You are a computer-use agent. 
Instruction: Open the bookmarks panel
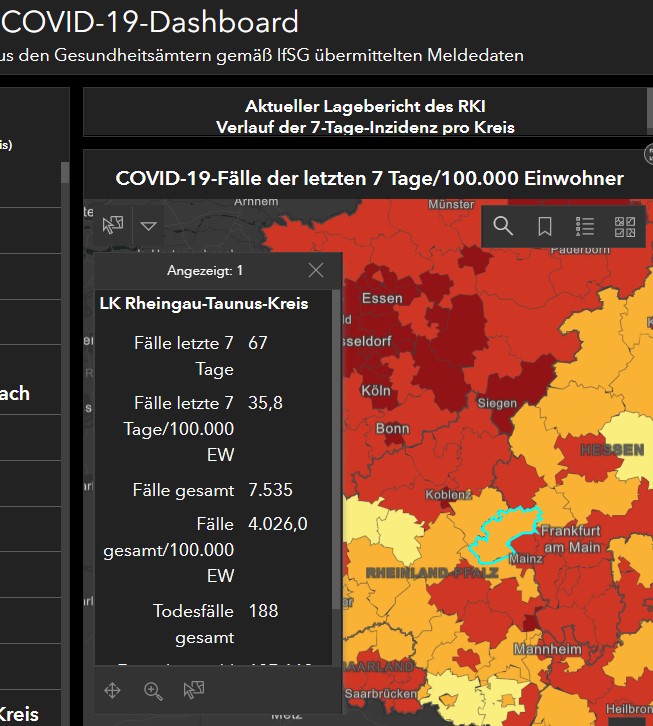(545, 226)
